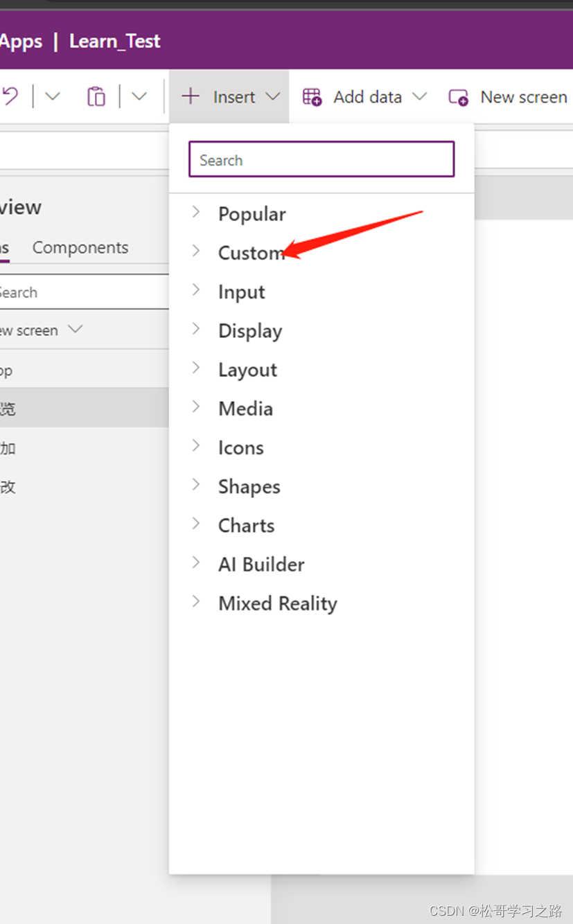This screenshot has width=573, height=924.
Task: Click the Search field in the Insert panel
Action: pos(321,159)
